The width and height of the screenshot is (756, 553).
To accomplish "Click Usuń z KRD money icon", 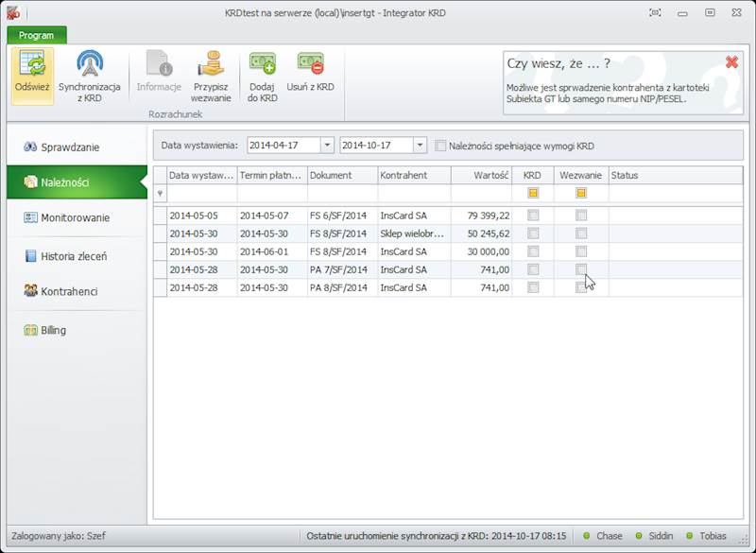I will tap(311, 63).
